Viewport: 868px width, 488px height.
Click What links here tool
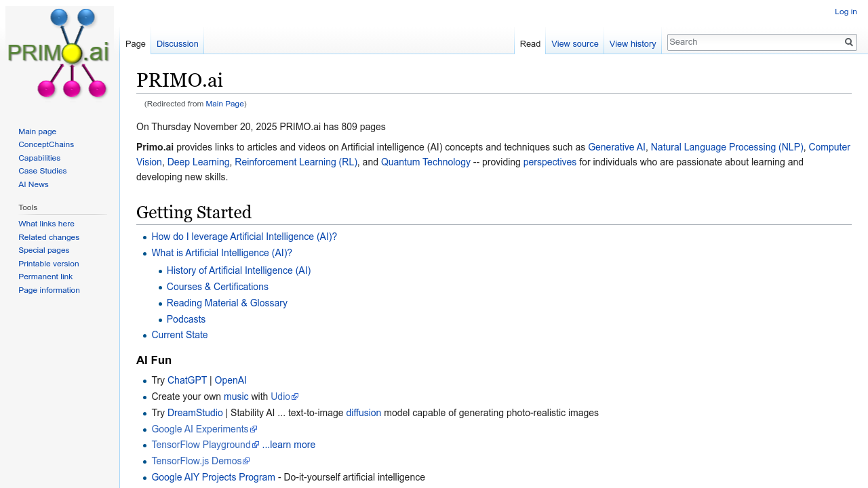[46, 224]
